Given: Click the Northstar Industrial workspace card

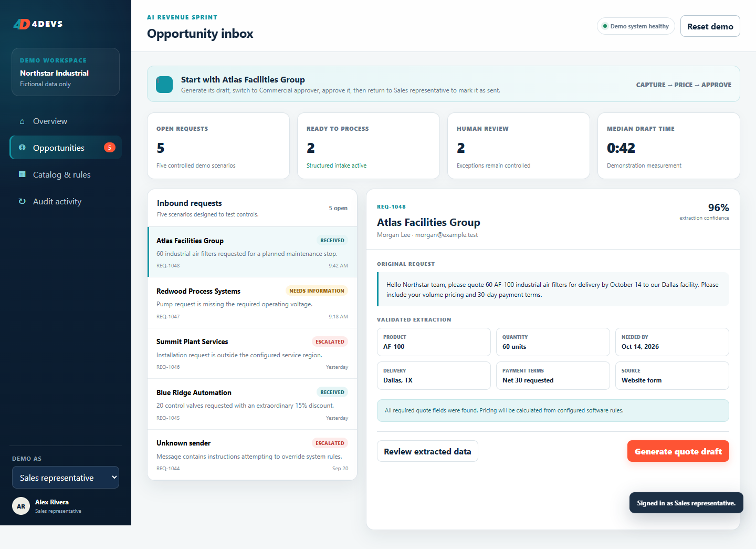Looking at the screenshot, I should [x=66, y=72].
